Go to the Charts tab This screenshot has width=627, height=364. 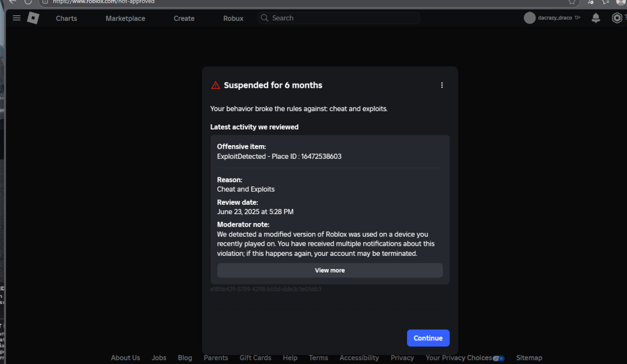(x=66, y=18)
